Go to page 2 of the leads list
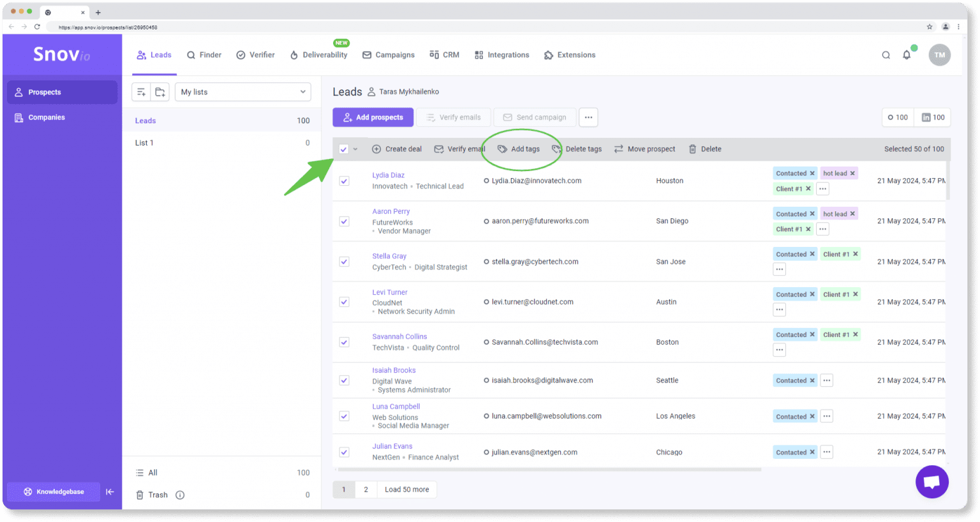The width and height of the screenshot is (980, 522). point(366,489)
